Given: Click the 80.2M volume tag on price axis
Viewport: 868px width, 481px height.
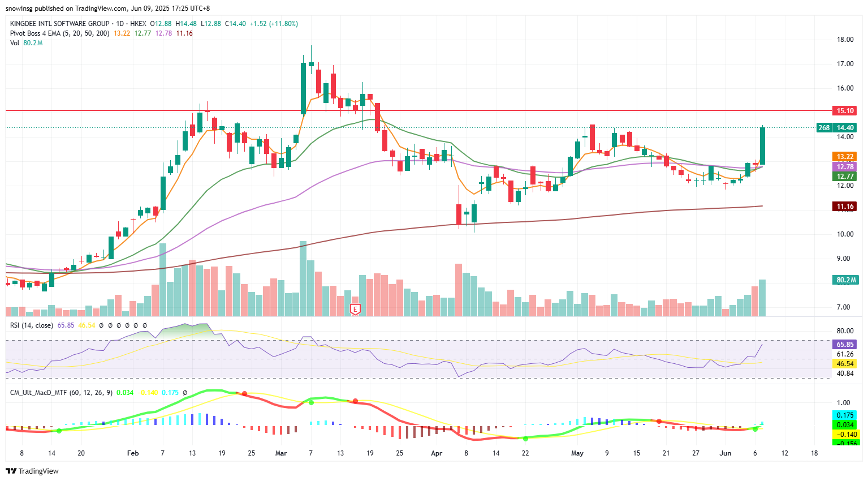Looking at the screenshot, I should point(846,280).
